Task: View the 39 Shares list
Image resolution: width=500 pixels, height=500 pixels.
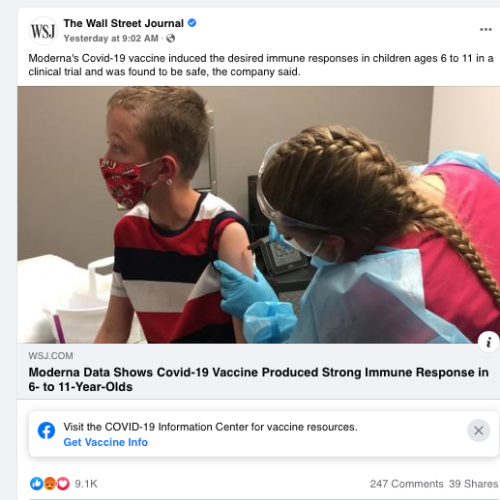Action: [x=473, y=484]
